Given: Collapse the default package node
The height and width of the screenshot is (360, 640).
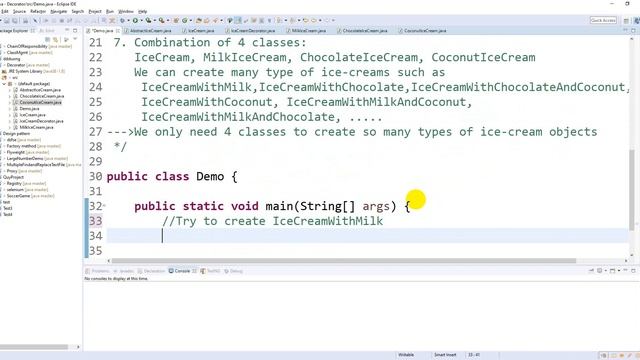Looking at the screenshot, I should click(4, 84).
